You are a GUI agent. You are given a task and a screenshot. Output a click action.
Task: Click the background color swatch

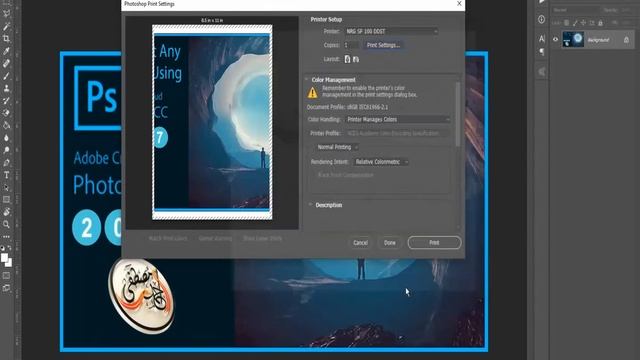pyautogui.click(x=9, y=262)
